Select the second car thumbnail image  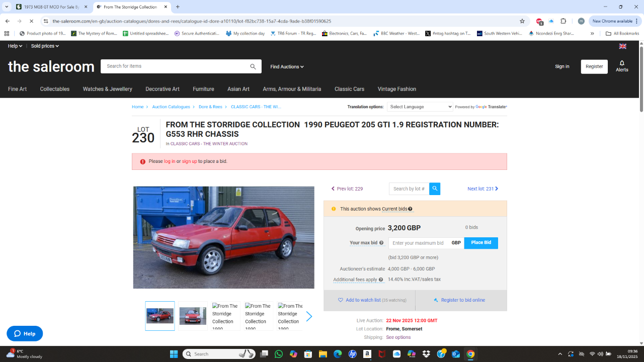pos(193,316)
